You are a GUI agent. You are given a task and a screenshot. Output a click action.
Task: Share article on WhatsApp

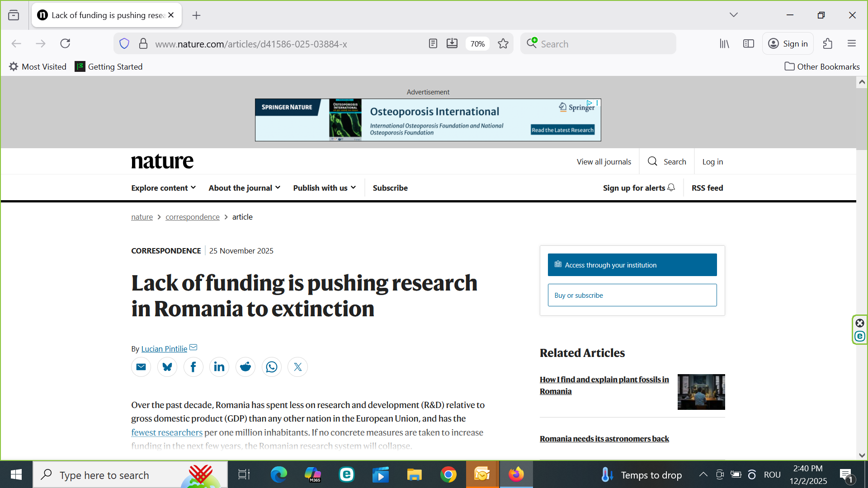click(x=272, y=367)
